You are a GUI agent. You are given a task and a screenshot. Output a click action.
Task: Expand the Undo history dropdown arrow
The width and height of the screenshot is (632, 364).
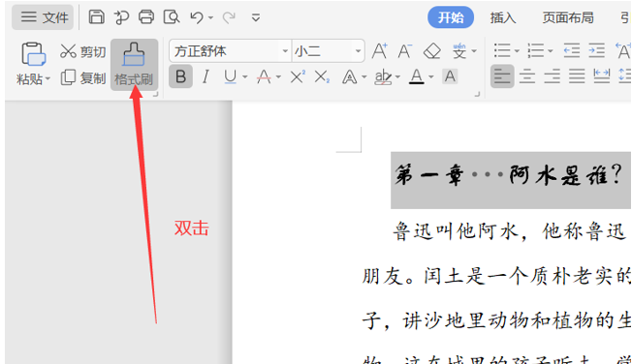pos(210,18)
